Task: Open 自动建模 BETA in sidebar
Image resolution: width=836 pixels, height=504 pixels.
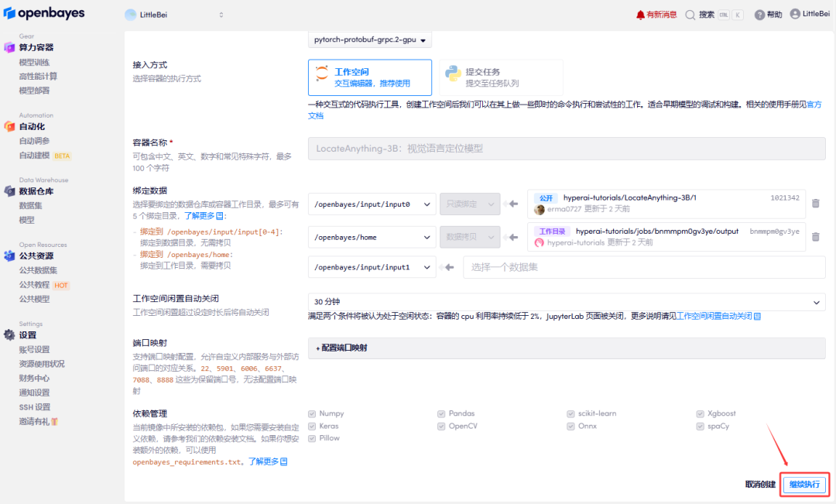Action: pos(45,155)
